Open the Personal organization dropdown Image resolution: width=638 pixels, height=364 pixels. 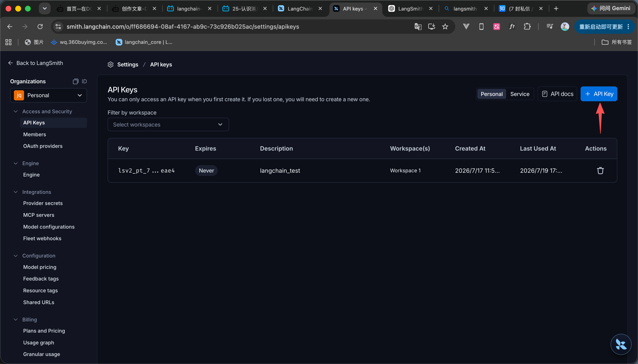48,95
